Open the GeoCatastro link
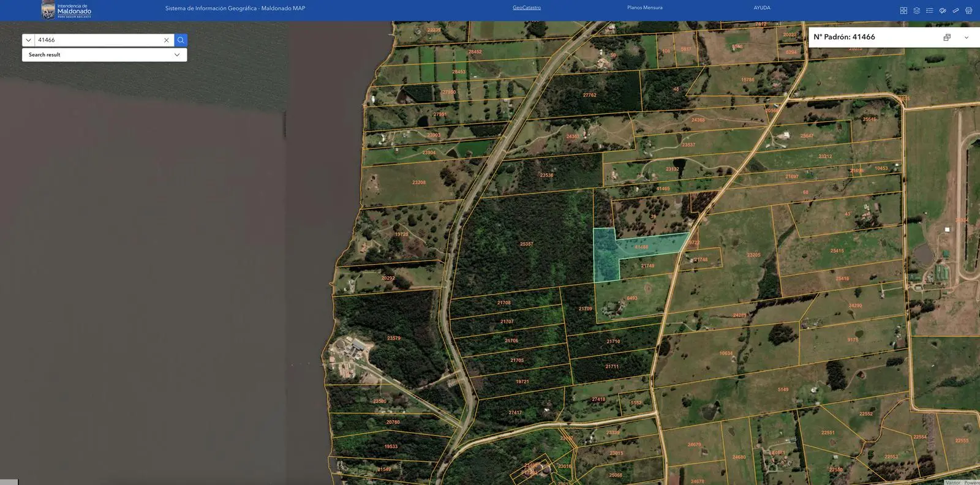This screenshot has width=980, height=485. [x=526, y=8]
